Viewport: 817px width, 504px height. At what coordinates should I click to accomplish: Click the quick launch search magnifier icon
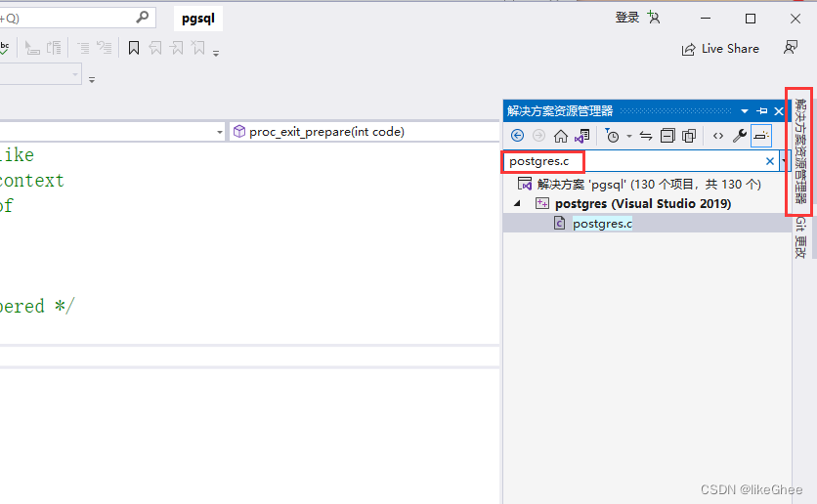pyautogui.click(x=142, y=18)
